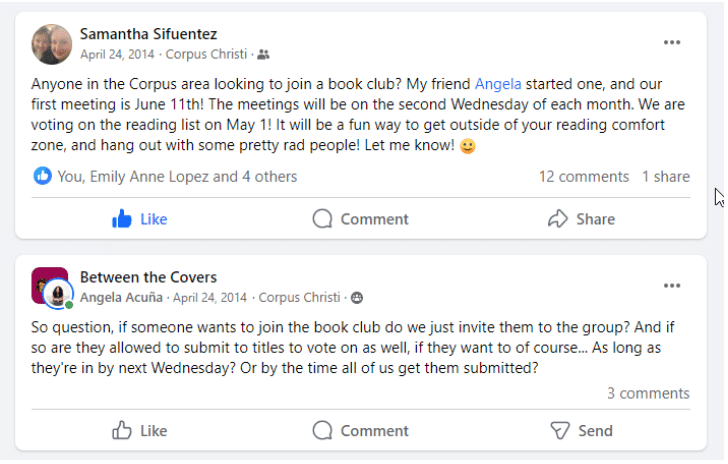View the 1 share count
The width and height of the screenshot is (728, 464).
click(x=666, y=177)
